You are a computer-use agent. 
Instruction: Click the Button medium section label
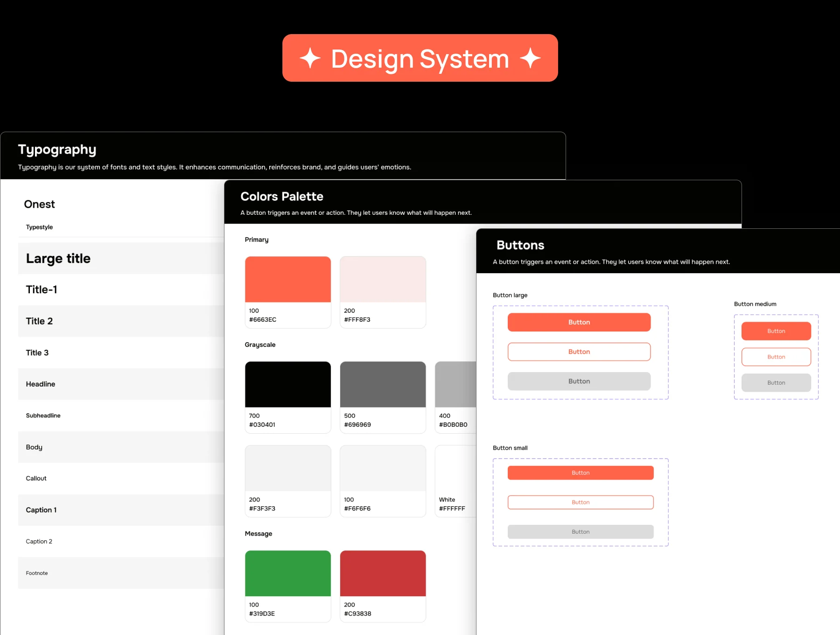755,304
